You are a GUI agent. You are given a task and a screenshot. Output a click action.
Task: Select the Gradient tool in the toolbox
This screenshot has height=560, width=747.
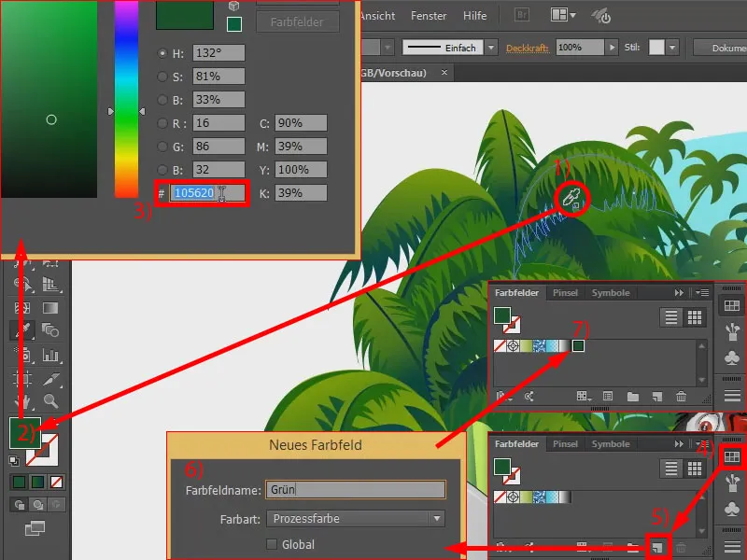click(50, 308)
